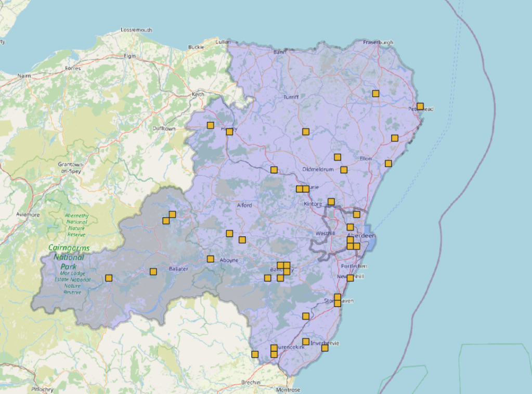The width and height of the screenshot is (532, 394).
Task: Select the westernmost yellow marker near Mar Lodge
Action: coord(109,278)
